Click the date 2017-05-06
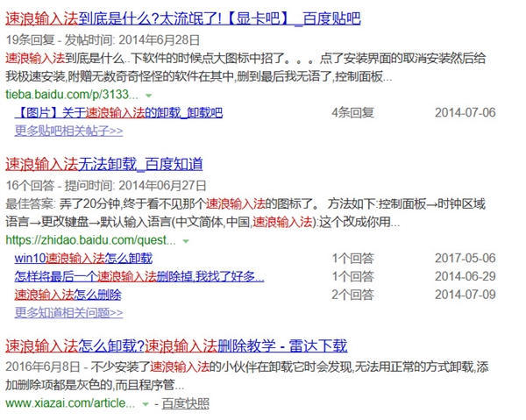 click(x=466, y=258)
